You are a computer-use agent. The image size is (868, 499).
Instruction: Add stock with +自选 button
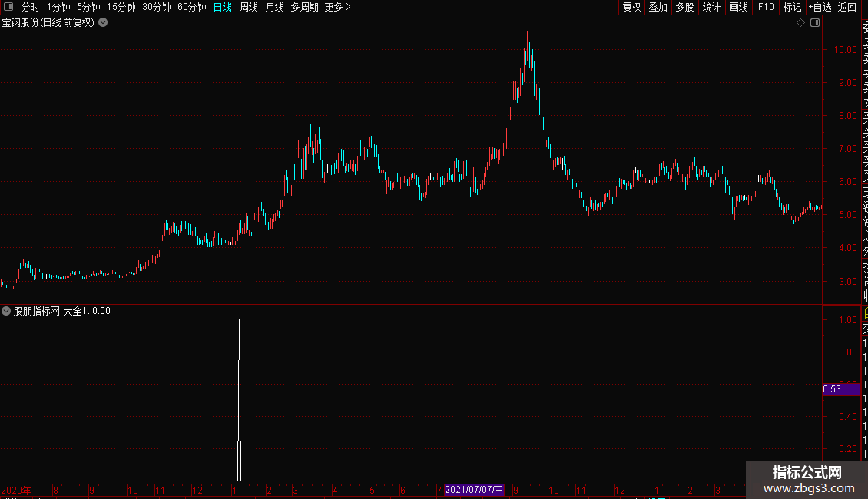click(x=820, y=7)
